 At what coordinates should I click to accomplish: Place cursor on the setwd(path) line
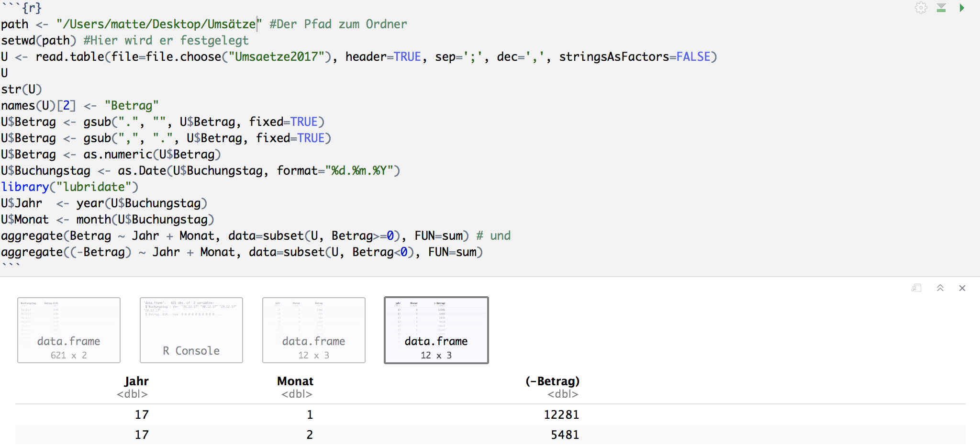[x=38, y=41]
